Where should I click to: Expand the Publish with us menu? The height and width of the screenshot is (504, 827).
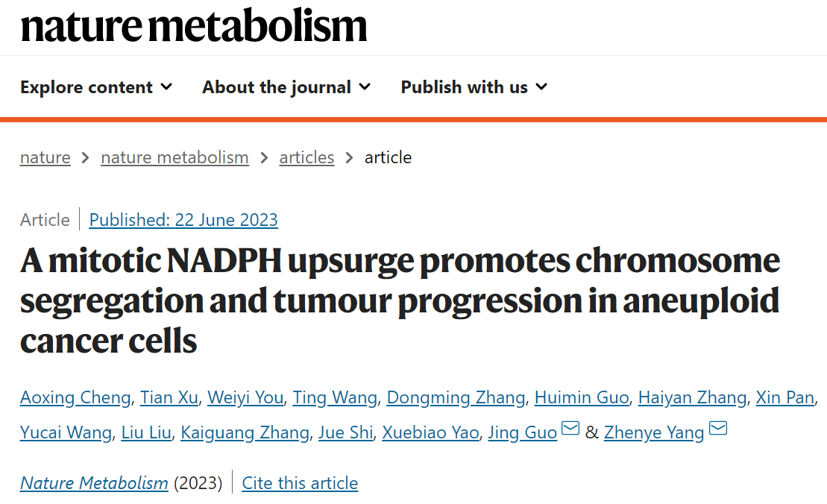474,87
